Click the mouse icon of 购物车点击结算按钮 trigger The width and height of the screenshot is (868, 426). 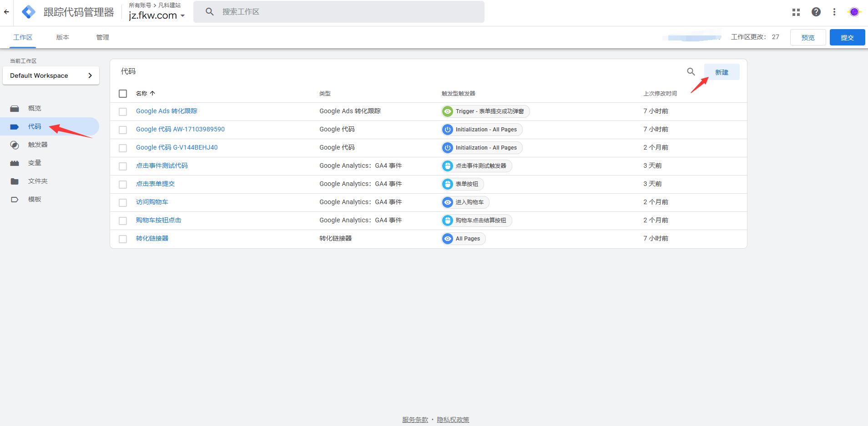(448, 221)
